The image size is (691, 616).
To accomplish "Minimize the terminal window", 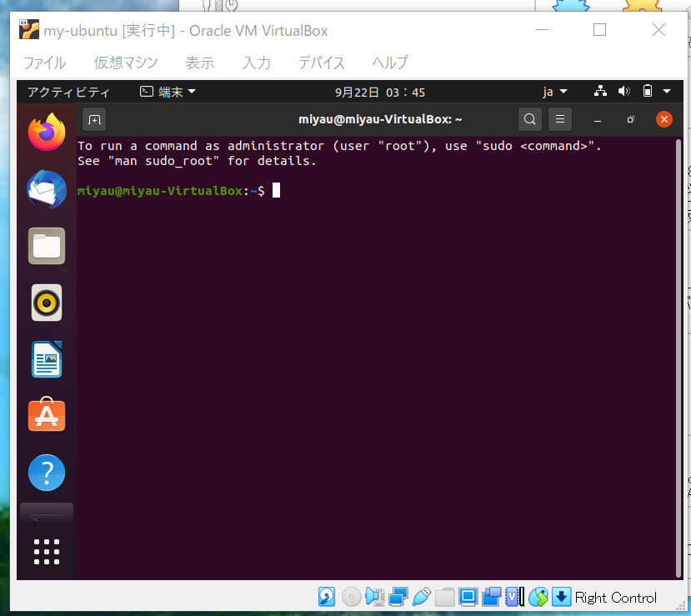I will [598, 120].
